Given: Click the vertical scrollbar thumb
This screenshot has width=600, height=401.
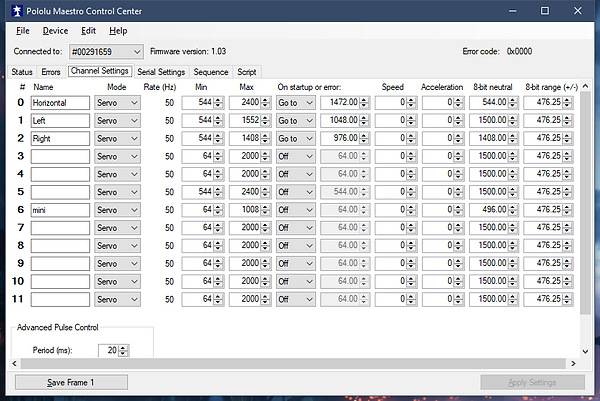Looking at the screenshot, I should pyautogui.click(x=585, y=203).
